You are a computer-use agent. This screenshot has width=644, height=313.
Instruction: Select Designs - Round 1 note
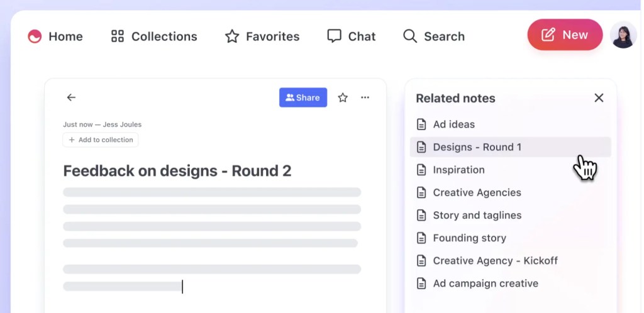click(x=477, y=147)
